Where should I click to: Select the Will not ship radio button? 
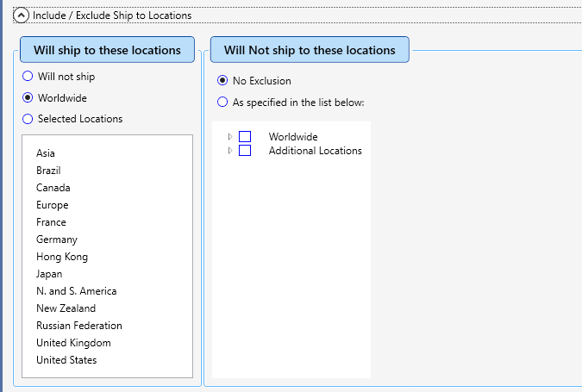coord(28,76)
